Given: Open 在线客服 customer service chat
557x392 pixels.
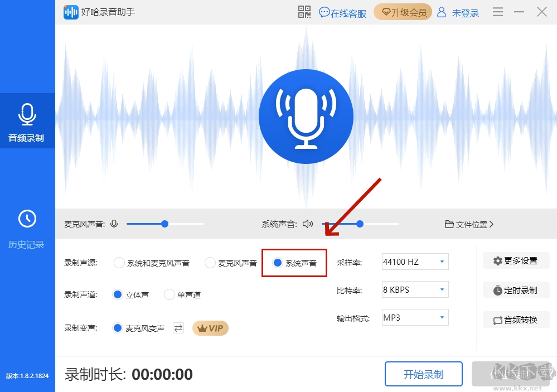Looking at the screenshot, I should coord(342,12).
